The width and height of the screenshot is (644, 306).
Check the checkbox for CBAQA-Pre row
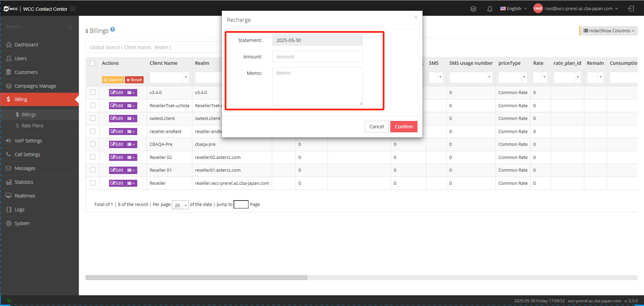93,144
